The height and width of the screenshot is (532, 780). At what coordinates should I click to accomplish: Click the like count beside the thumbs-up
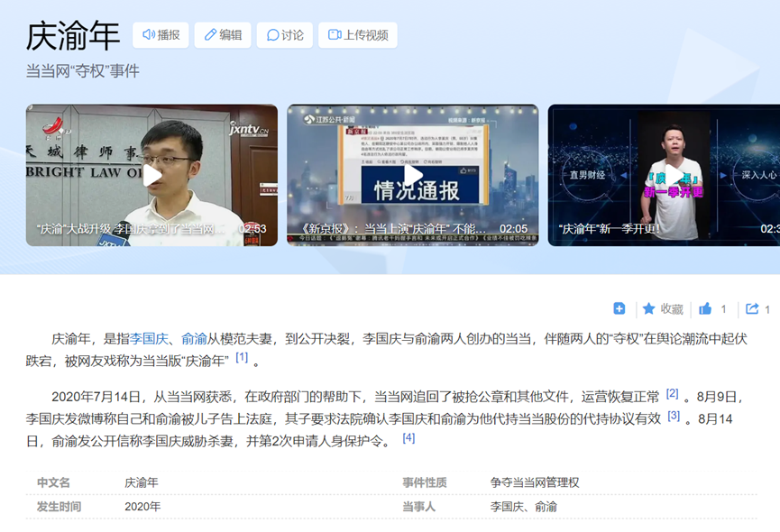point(723,309)
